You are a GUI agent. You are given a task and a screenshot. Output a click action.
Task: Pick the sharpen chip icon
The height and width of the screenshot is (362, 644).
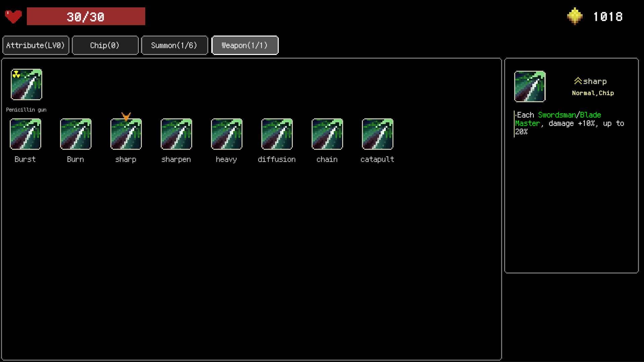176,134
